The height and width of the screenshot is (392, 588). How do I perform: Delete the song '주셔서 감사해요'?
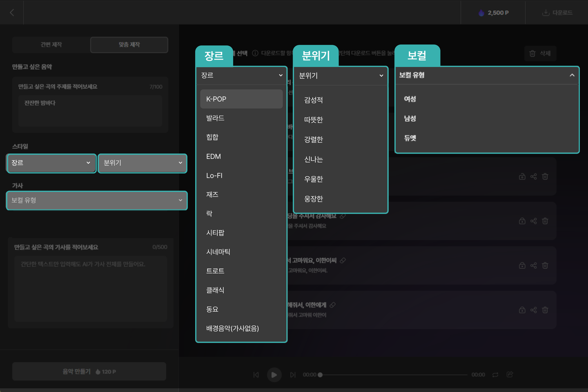pyautogui.click(x=545, y=221)
